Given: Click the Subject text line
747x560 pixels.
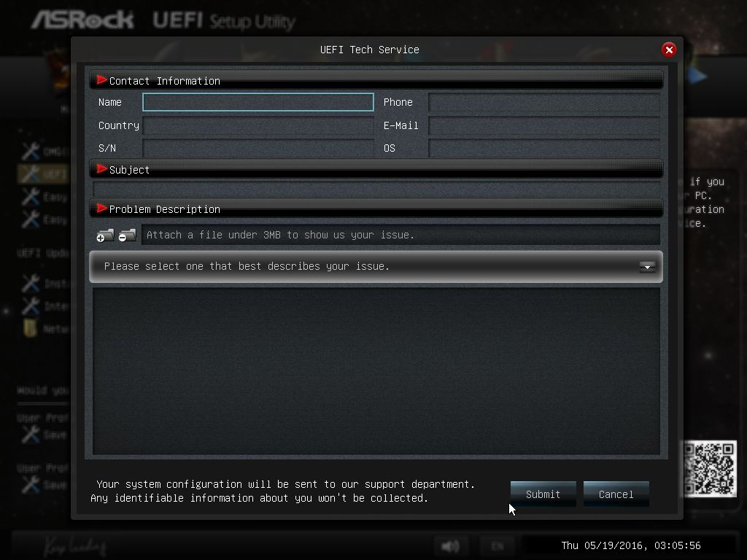Looking at the screenshot, I should 376,189.
